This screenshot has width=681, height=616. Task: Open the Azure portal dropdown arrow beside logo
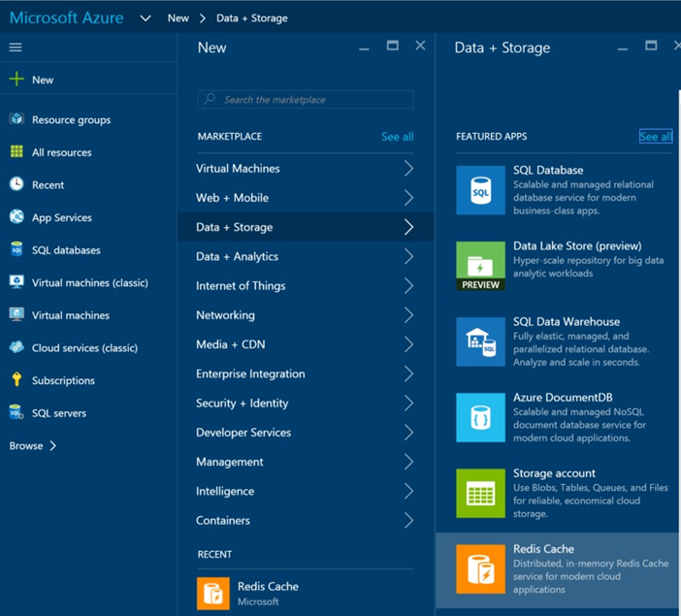pyautogui.click(x=146, y=18)
